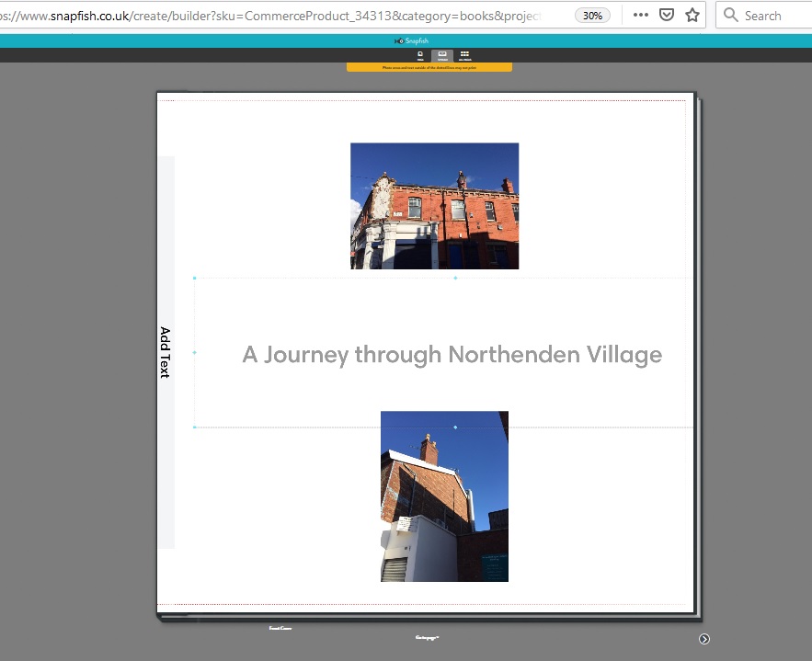Open the all pages grid view

pyautogui.click(x=464, y=56)
